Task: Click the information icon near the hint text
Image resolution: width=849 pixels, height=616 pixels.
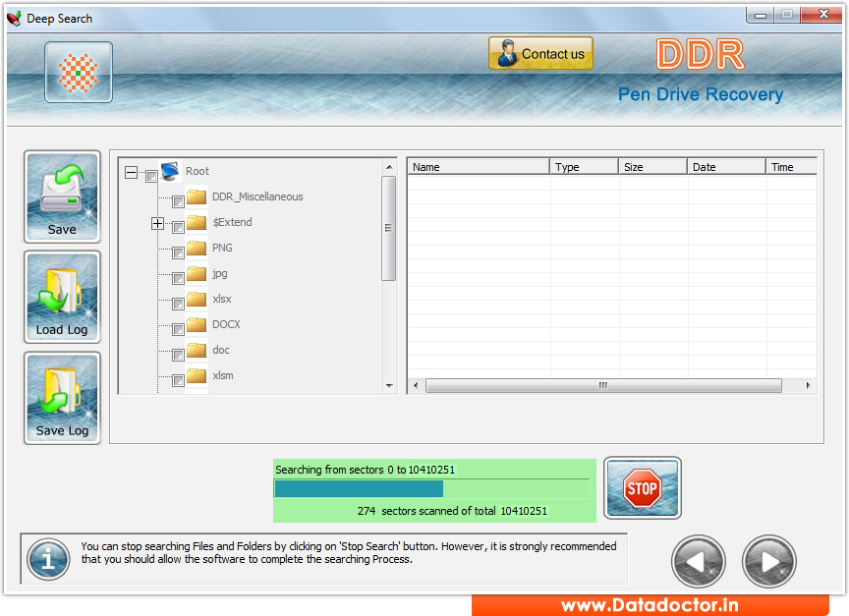Action: click(x=47, y=558)
